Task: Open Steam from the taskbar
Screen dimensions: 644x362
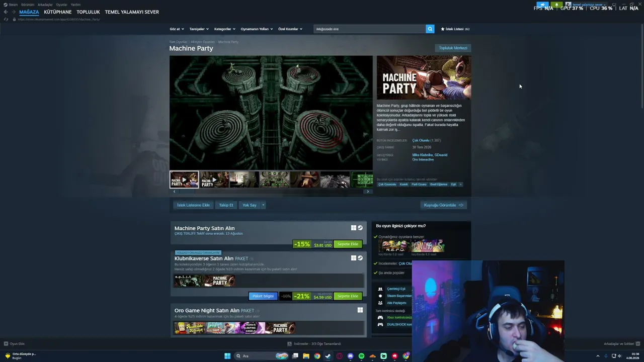Action: tap(328, 356)
